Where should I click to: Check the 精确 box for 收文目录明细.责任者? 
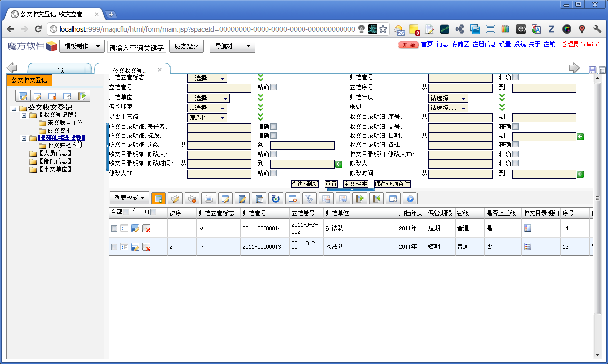(x=274, y=127)
